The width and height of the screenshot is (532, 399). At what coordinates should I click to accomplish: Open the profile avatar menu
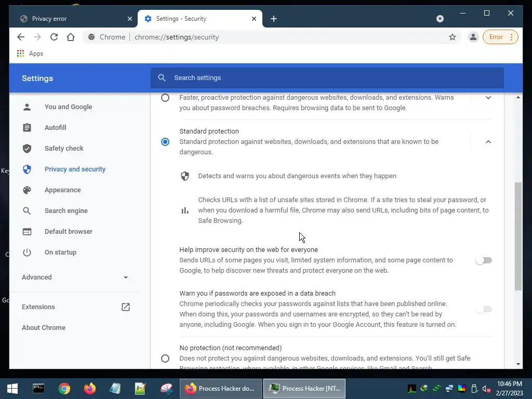tap(473, 37)
